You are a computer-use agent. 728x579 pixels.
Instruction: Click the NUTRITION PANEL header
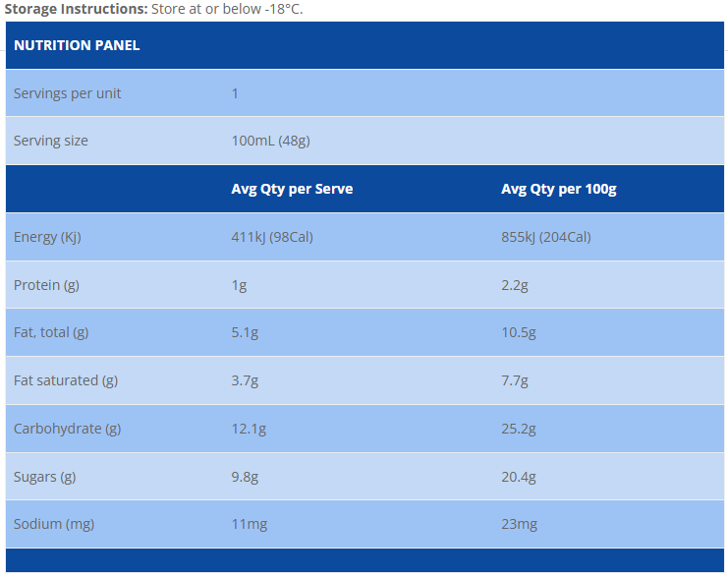coord(77,45)
